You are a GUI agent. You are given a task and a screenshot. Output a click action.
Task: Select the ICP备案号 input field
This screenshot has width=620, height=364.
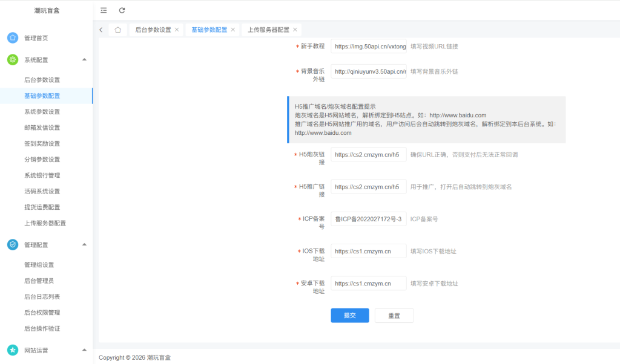[x=368, y=218]
